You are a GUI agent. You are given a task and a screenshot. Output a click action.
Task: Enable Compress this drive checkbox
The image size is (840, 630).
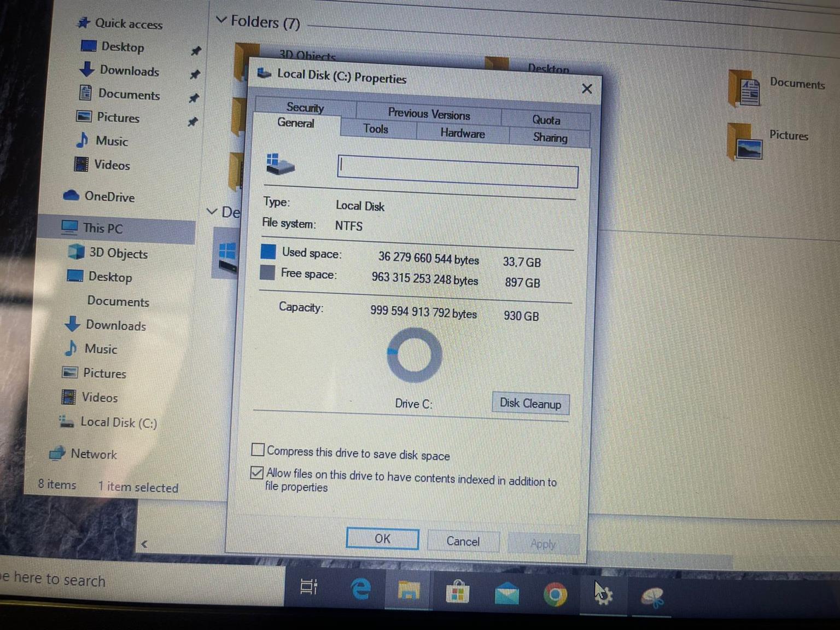[x=258, y=450]
